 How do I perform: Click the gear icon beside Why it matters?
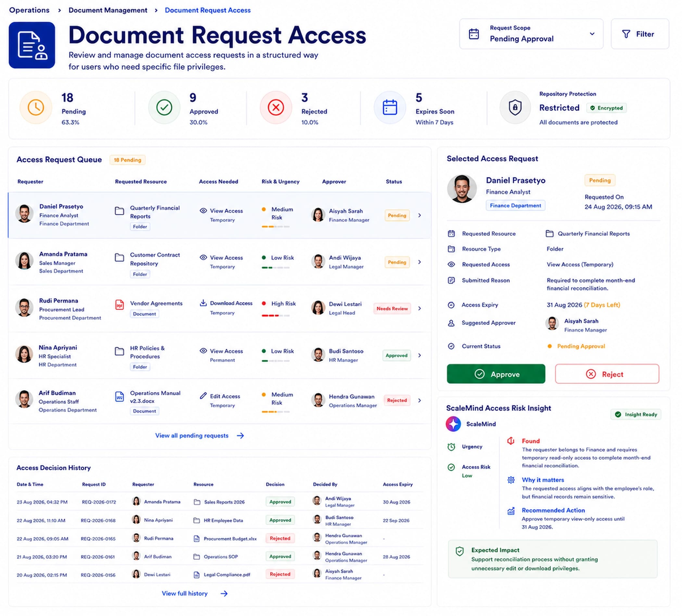[511, 480]
